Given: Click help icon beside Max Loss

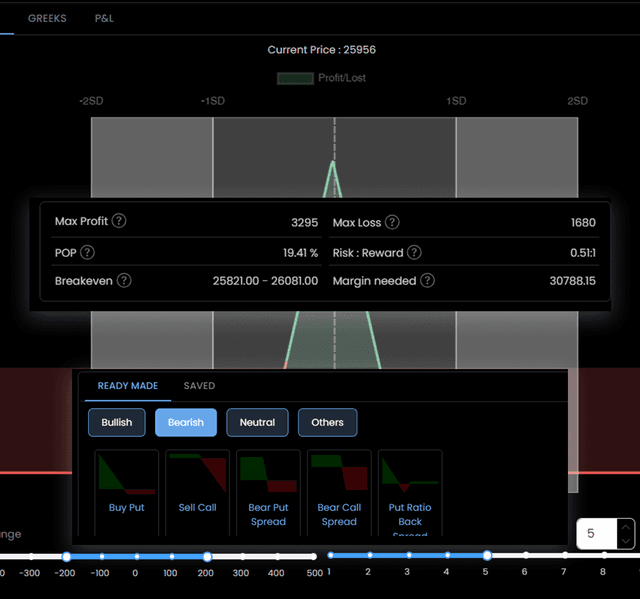Looking at the screenshot, I should 392,222.
